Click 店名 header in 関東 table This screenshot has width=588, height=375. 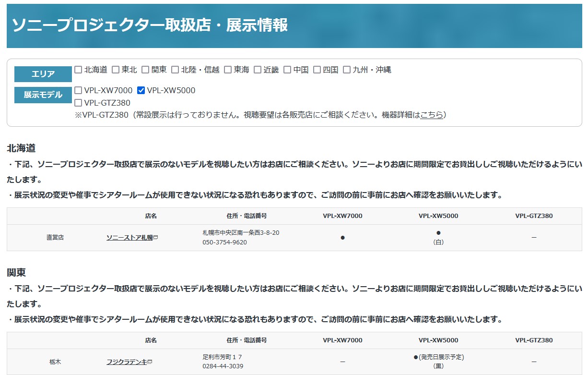[x=151, y=340]
